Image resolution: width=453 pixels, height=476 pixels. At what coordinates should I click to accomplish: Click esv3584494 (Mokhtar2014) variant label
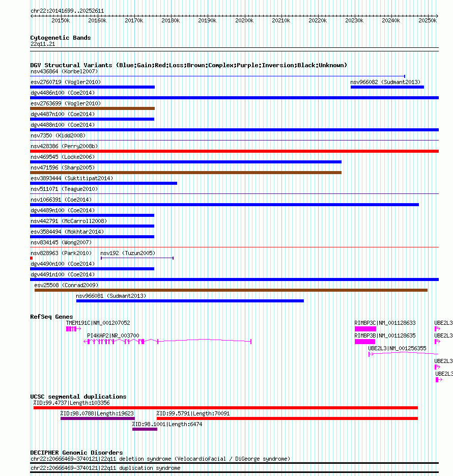(67, 232)
